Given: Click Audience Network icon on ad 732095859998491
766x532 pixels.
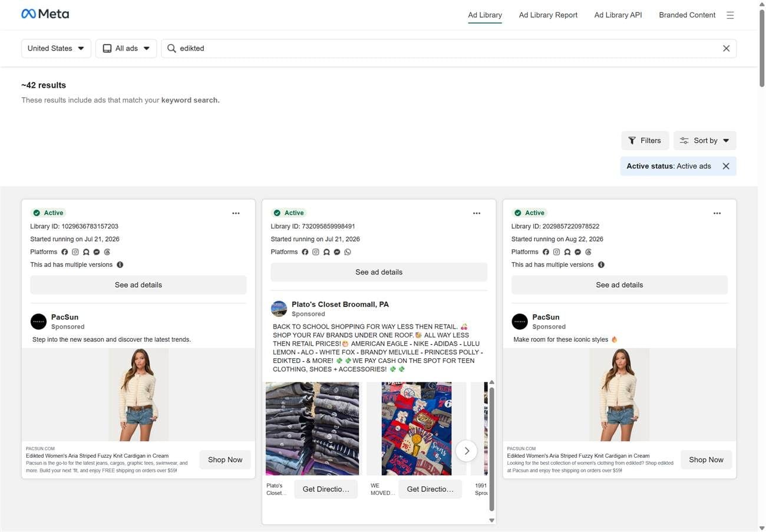Looking at the screenshot, I should tap(326, 252).
